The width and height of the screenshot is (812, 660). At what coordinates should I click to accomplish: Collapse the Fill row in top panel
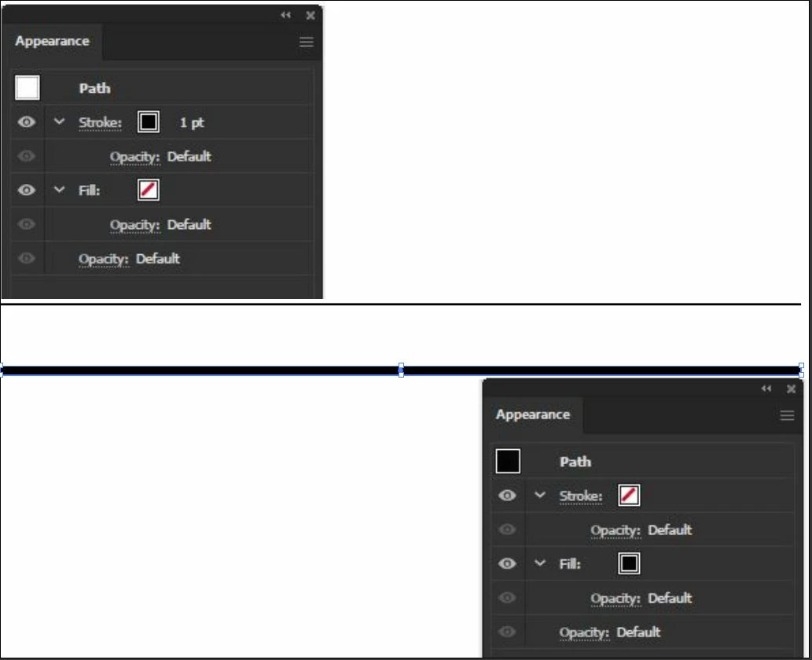point(60,190)
